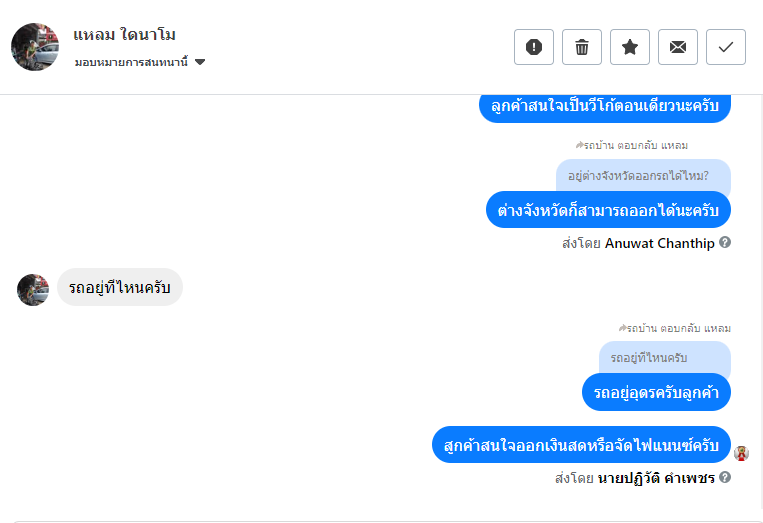Delete conversation with trash icon

582,47
